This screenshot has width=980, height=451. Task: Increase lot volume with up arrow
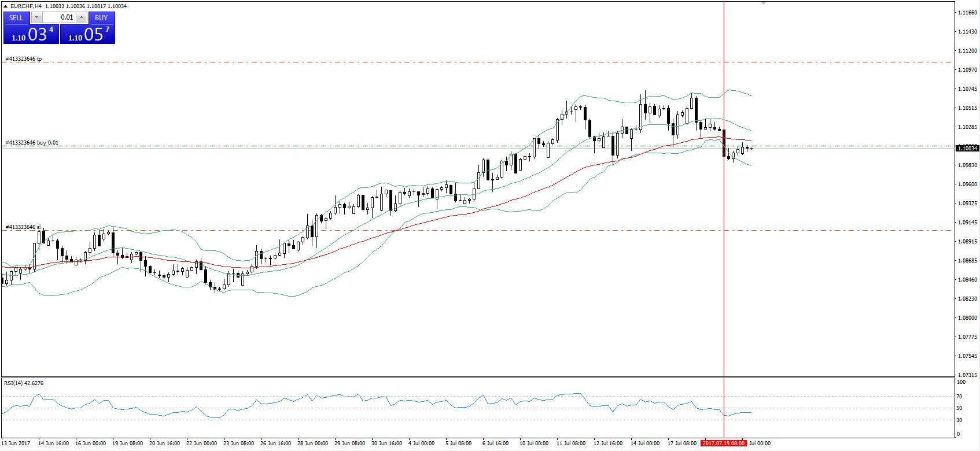(81, 18)
